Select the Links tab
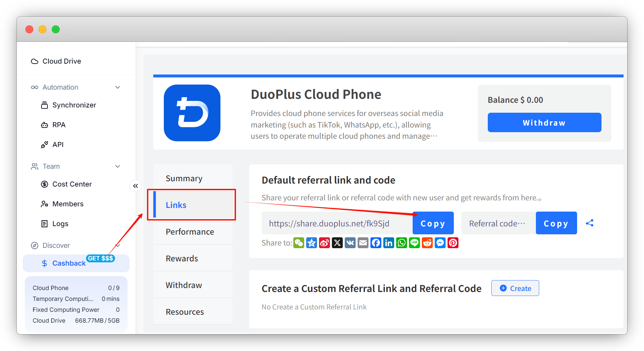 (x=193, y=205)
